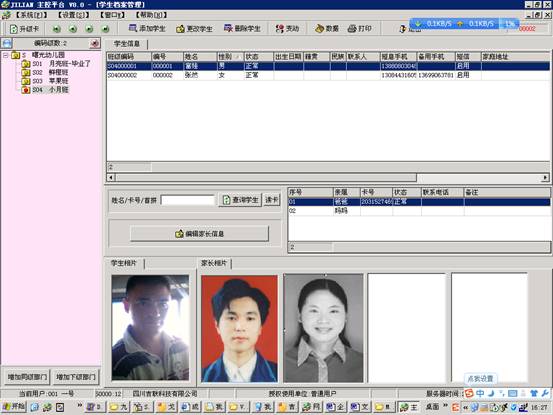The width and height of the screenshot is (553, 415).
Task: Click mother black-and-white photo
Action: pos(323,328)
